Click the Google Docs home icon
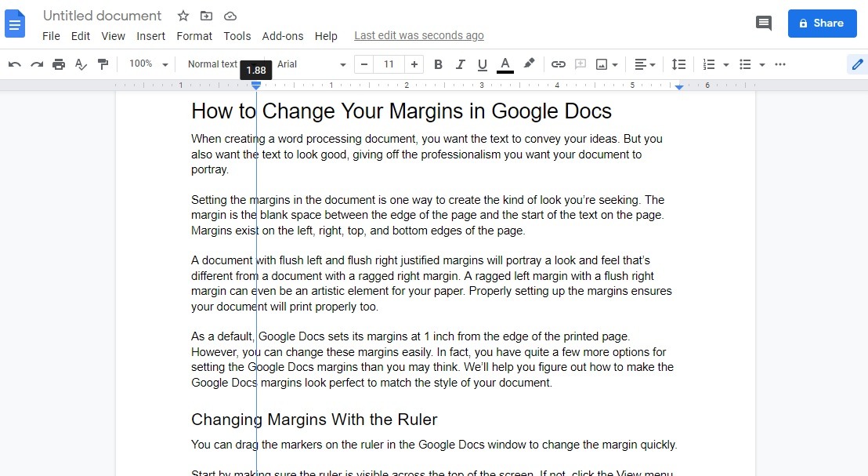 (x=15, y=24)
